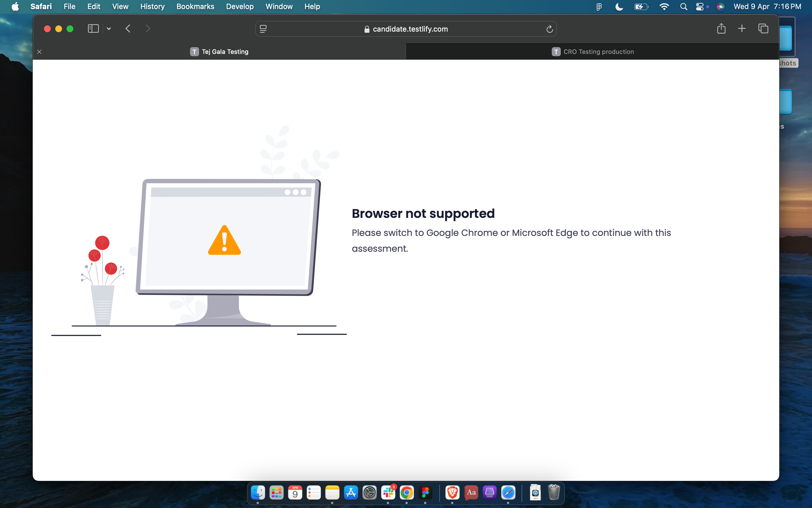Open Figma from the Dock

(x=425, y=492)
